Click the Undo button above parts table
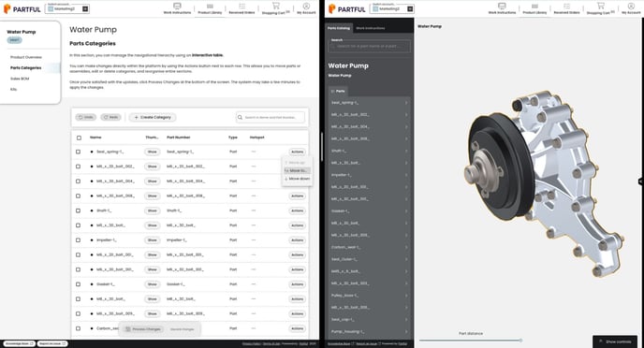Image resolution: width=644 pixels, height=348 pixels. (85, 117)
